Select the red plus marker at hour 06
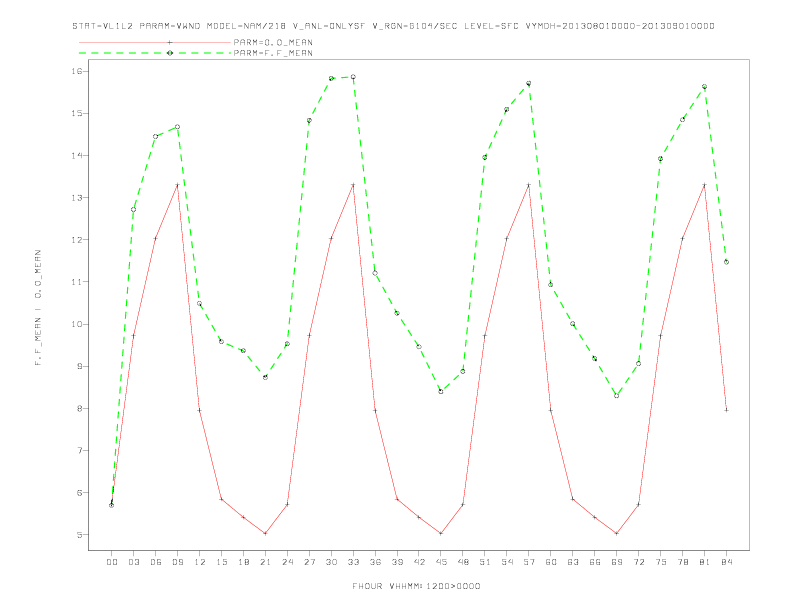Screen dimensions: 792x612 pyautogui.click(x=156, y=238)
